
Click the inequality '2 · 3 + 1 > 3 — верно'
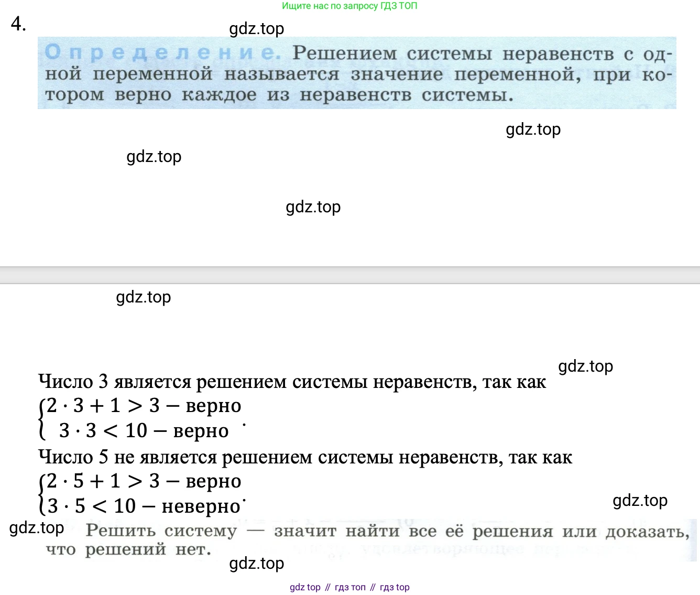pos(144,406)
